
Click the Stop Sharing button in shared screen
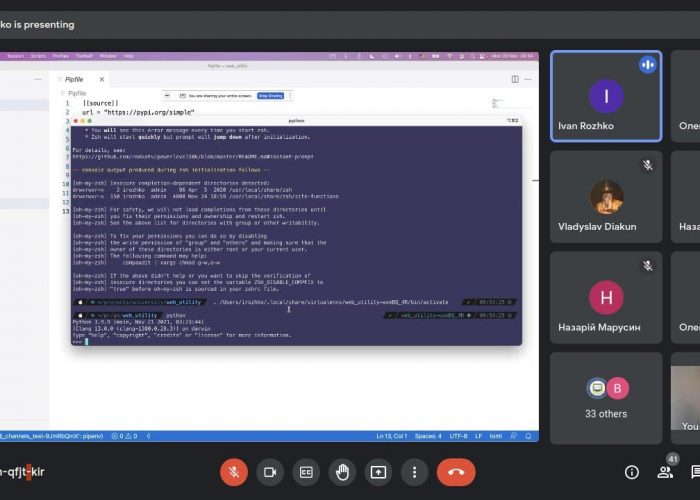(x=270, y=96)
